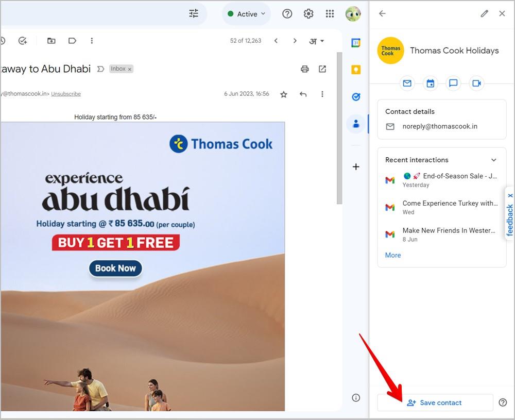Click the Move to folder icon
515x420 pixels.
point(51,41)
